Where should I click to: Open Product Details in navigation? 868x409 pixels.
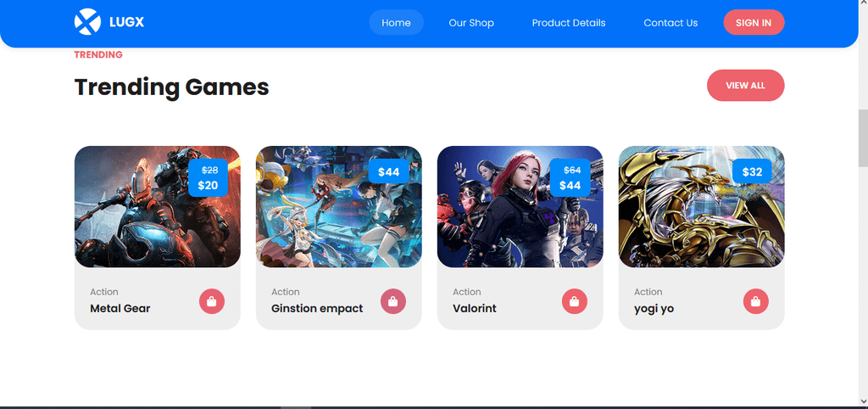coord(569,23)
